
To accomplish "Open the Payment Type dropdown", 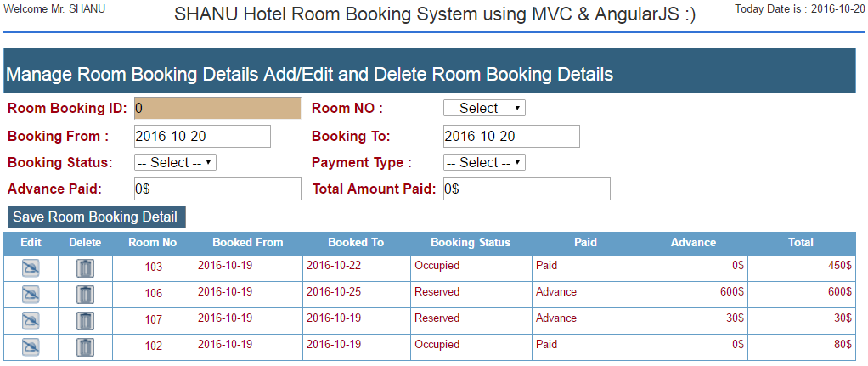I will (484, 163).
